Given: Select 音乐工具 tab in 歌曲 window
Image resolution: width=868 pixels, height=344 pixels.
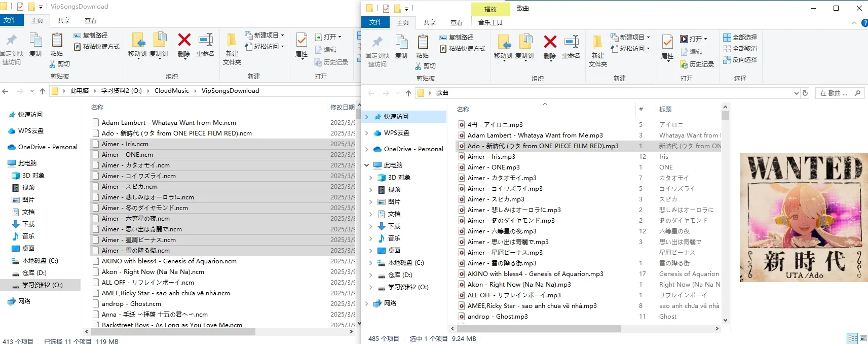Looking at the screenshot, I should pyautogui.click(x=490, y=22).
